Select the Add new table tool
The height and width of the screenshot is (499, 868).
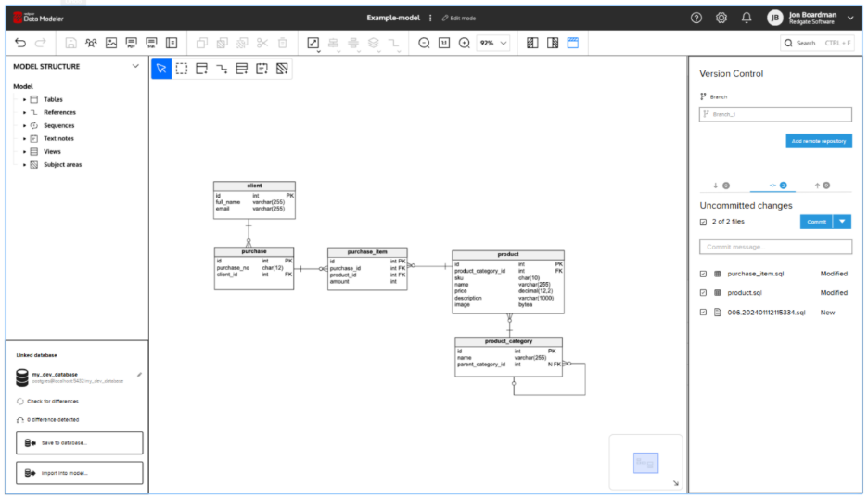201,69
